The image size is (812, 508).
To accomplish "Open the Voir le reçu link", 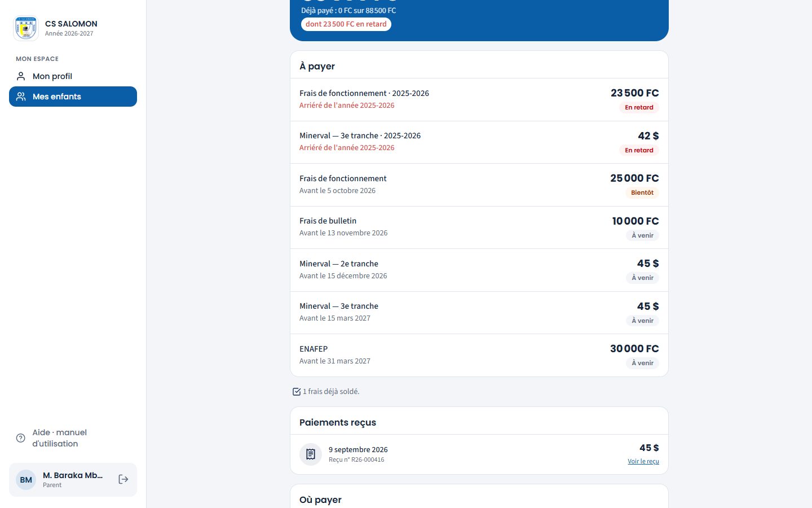I will (643, 461).
